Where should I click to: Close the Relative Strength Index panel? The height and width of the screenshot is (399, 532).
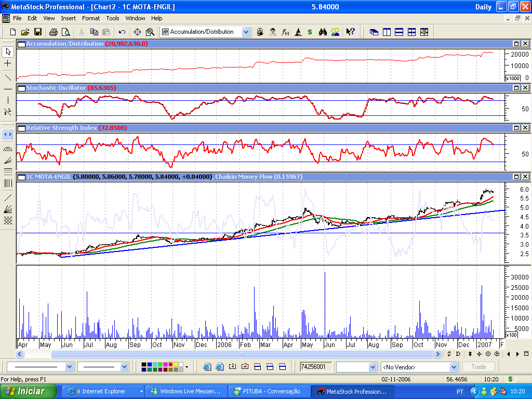pos(525,128)
